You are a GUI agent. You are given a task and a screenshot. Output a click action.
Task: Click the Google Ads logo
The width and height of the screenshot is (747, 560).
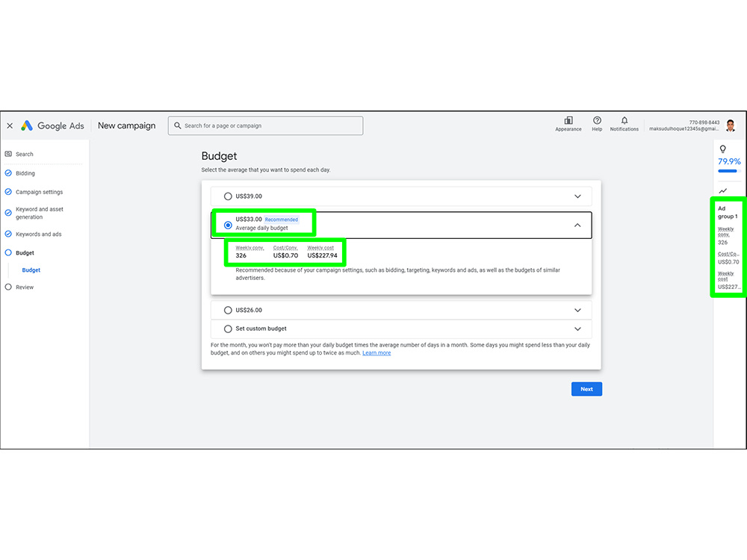tap(52, 125)
